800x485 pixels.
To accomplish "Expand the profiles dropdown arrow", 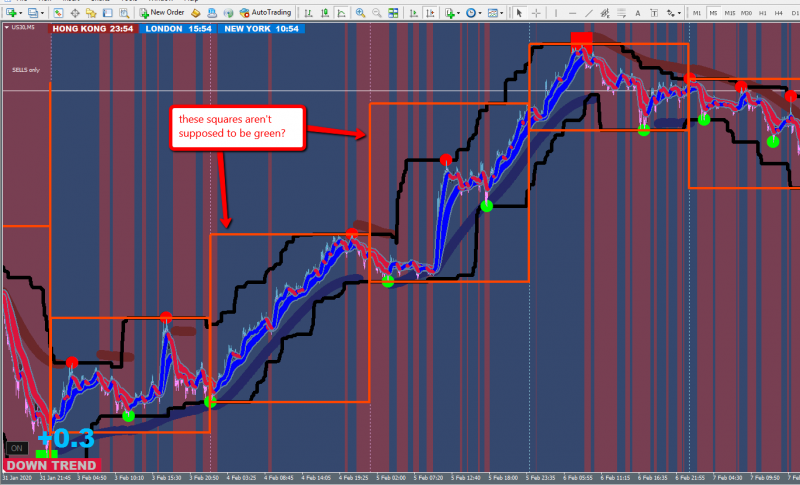I will [42, 13].
